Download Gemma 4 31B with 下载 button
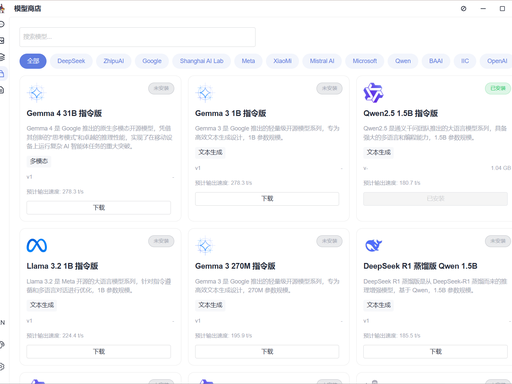Image resolution: width=512 pixels, height=384 pixels. point(99,207)
